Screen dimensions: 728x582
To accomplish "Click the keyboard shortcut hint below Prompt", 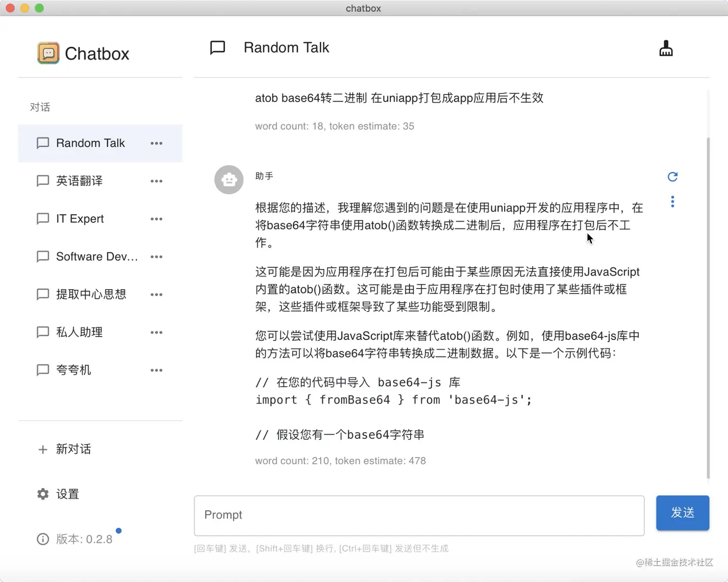I will click(x=321, y=548).
